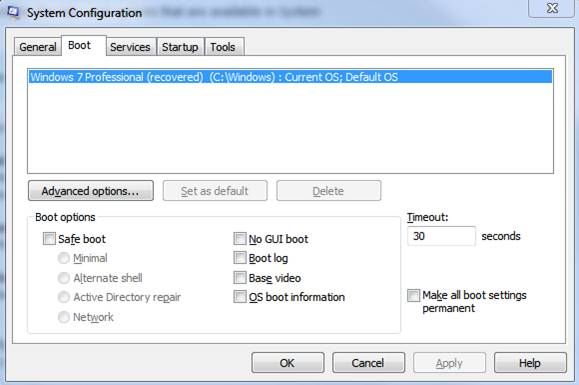Switch to the General tab
This screenshot has width=579, height=385.
pos(38,47)
